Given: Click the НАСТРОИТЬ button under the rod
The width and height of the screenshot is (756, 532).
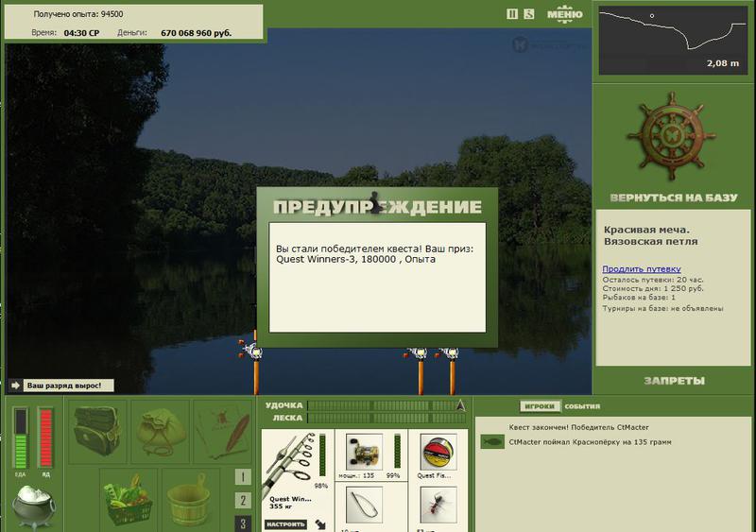Looking at the screenshot, I should [x=285, y=524].
